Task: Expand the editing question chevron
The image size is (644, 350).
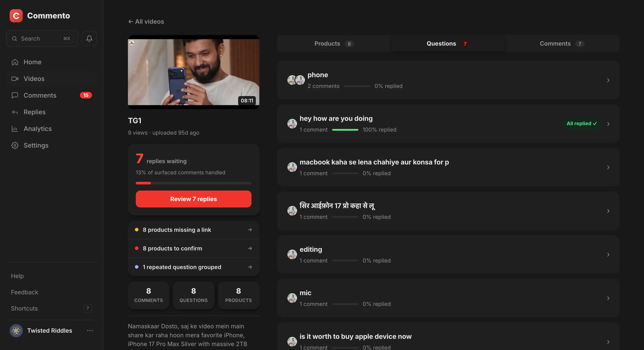Action: [x=608, y=255]
